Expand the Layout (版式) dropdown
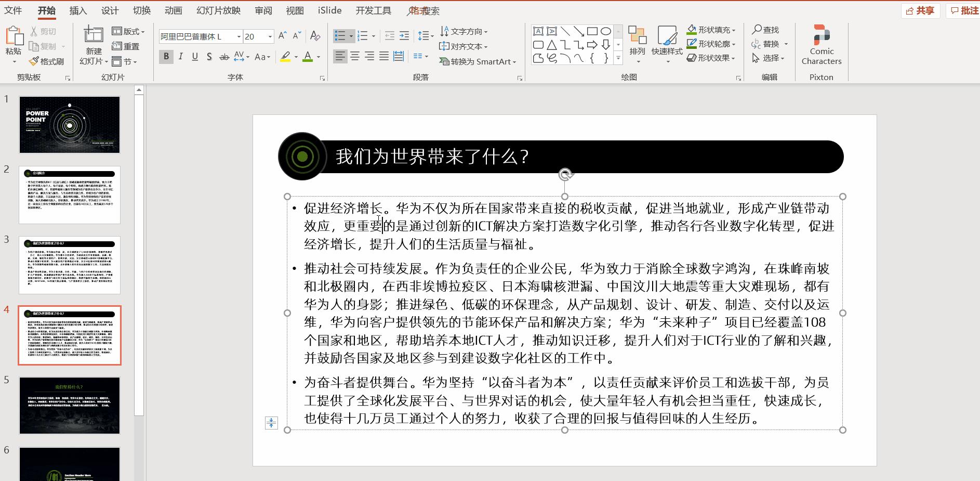 [128, 32]
